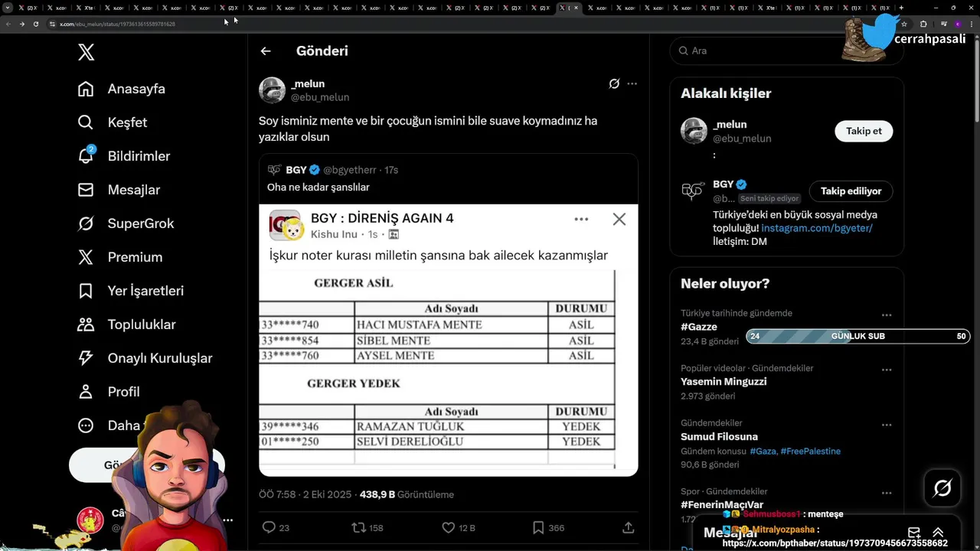Open more options for Sumud Filosuna trend
The image size is (980, 551).
pyautogui.click(x=887, y=425)
